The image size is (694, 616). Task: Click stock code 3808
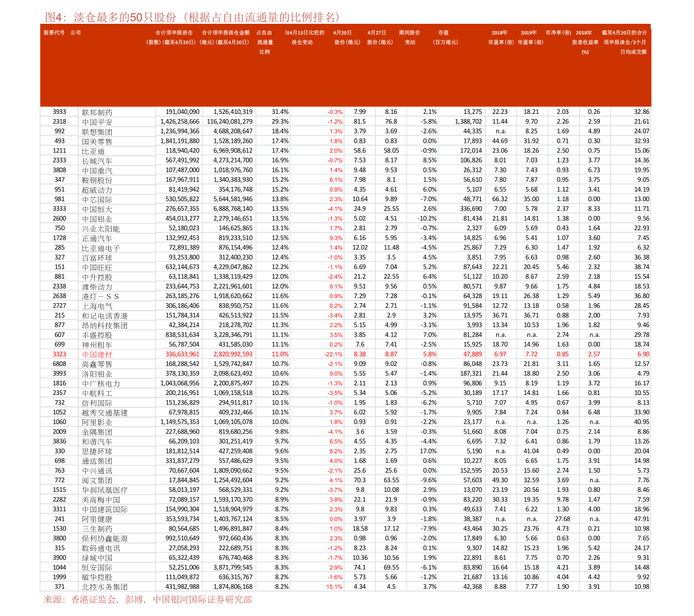pyautogui.click(x=60, y=170)
